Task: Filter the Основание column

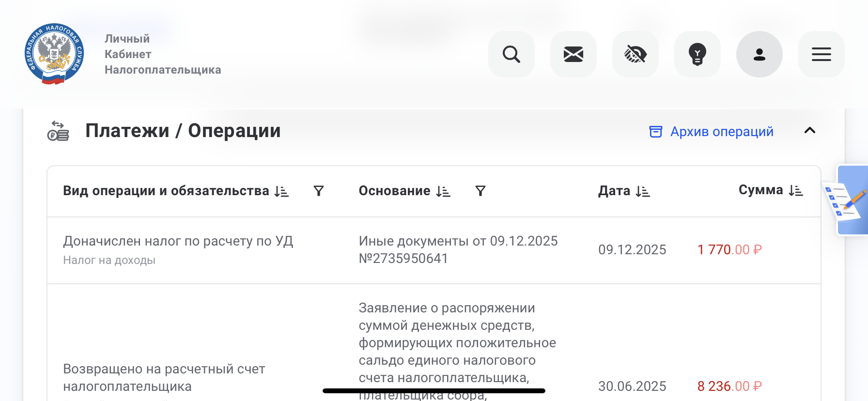Action: tap(480, 191)
